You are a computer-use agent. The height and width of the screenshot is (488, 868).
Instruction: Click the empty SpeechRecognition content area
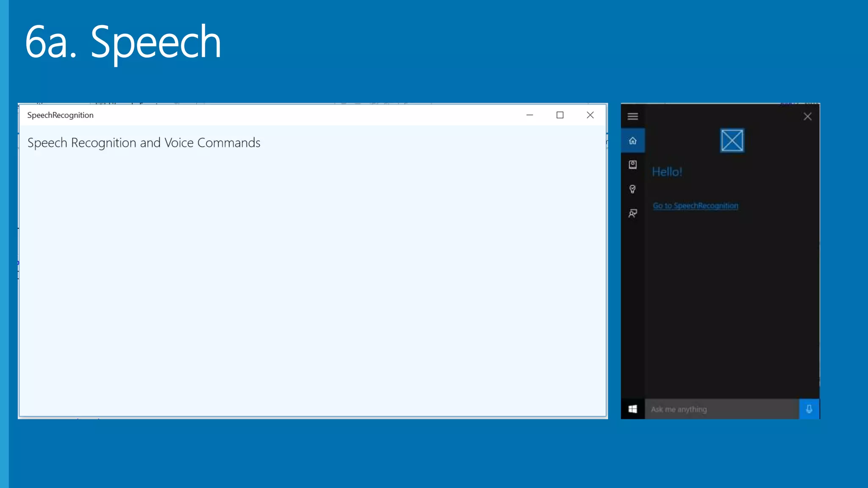312,280
